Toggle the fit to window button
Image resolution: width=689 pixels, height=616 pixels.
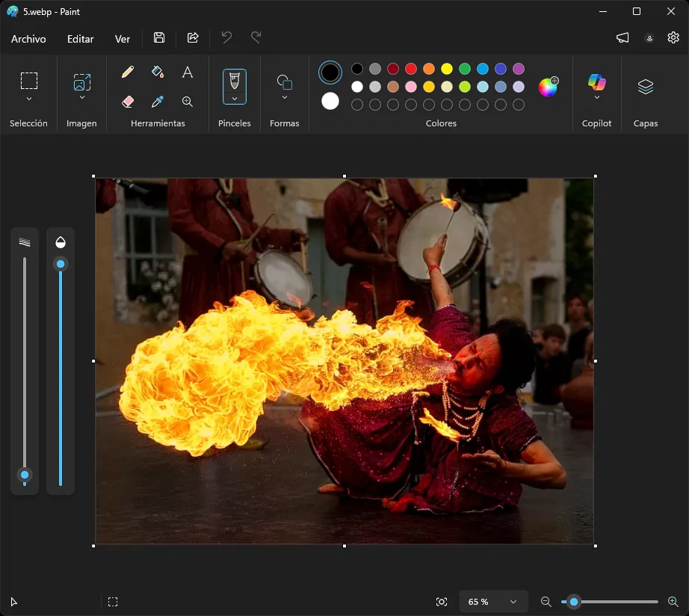tap(442, 602)
